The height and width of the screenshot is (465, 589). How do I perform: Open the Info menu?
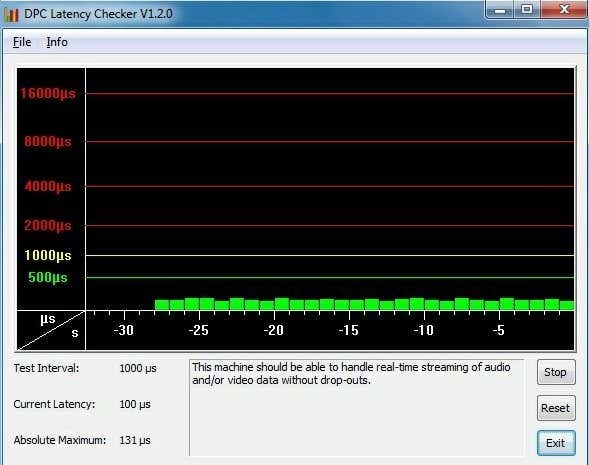[57, 42]
